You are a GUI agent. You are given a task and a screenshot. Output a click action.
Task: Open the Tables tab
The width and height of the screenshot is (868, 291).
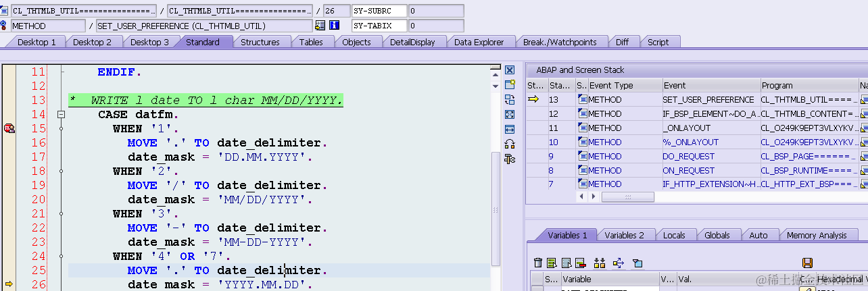pos(311,42)
